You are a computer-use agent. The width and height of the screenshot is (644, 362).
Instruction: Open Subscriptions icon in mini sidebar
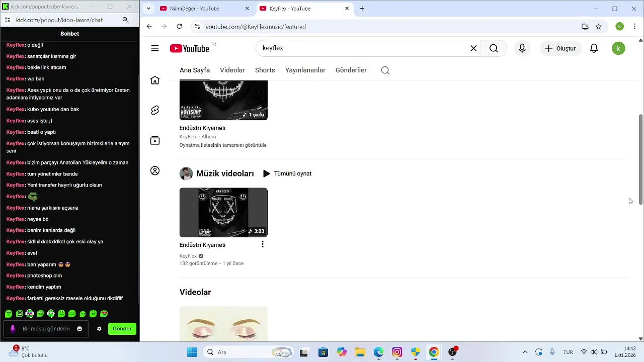pyautogui.click(x=155, y=140)
